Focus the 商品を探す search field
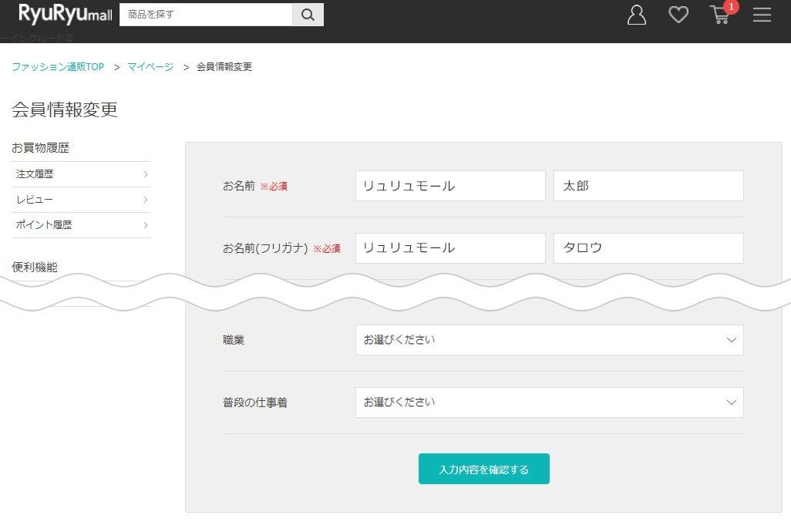 (x=206, y=15)
